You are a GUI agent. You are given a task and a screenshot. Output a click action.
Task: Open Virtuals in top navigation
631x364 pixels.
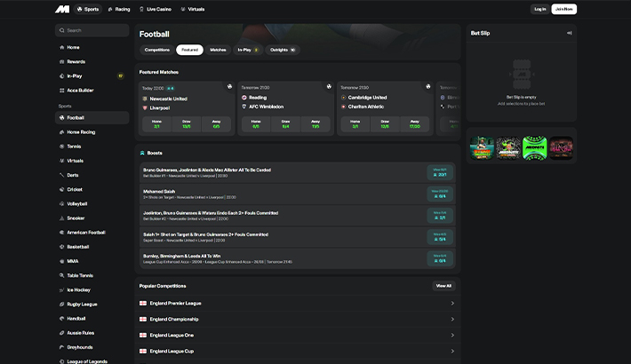tap(192, 9)
